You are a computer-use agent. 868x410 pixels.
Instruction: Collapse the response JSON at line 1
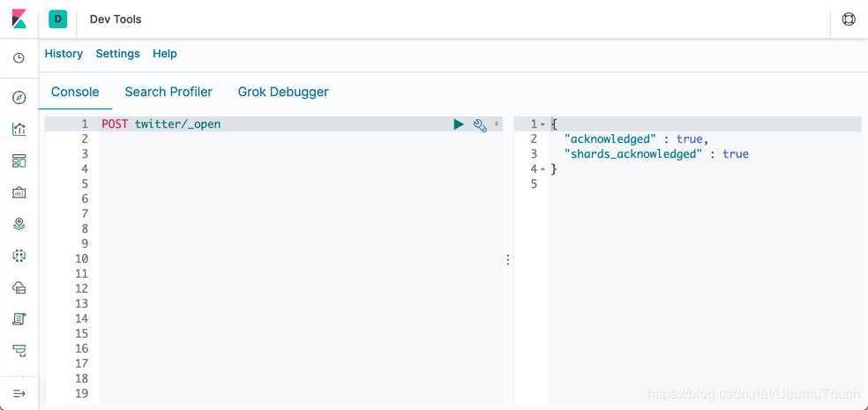(x=543, y=124)
